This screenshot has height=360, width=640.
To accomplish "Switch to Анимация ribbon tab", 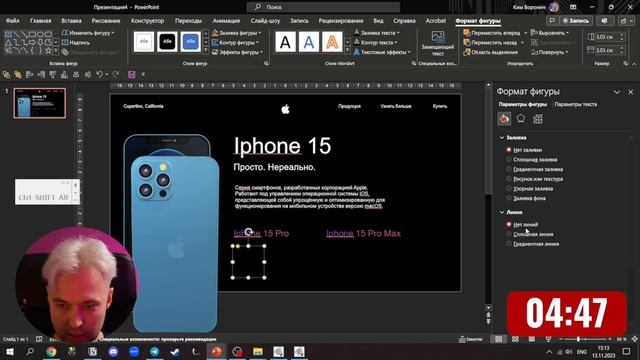I will point(226,20).
